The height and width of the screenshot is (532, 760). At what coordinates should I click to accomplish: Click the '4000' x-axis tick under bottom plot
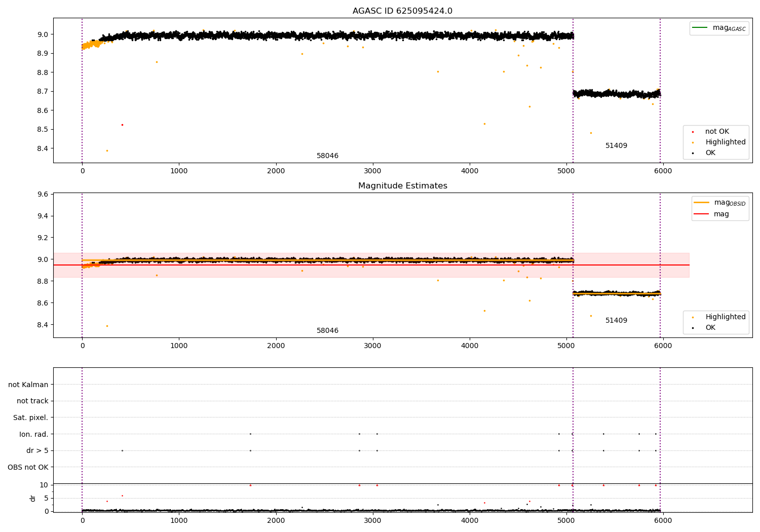click(x=470, y=520)
